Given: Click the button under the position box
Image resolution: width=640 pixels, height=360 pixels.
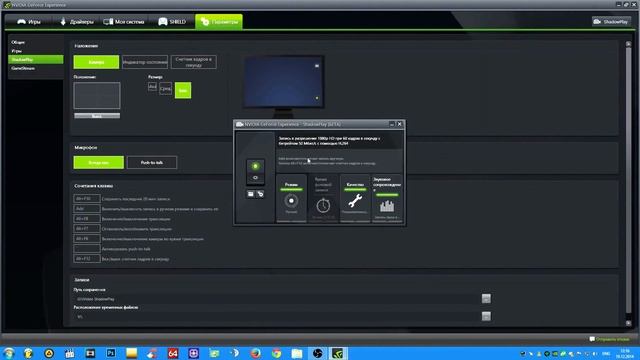Looking at the screenshot, I should click(x=97, y=116).
